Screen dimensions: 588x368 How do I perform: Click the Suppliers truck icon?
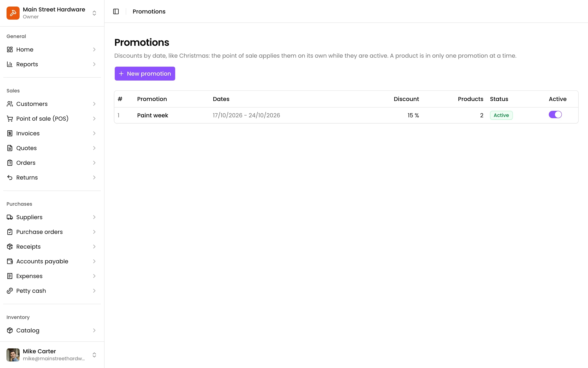click(x=10, y=217)
